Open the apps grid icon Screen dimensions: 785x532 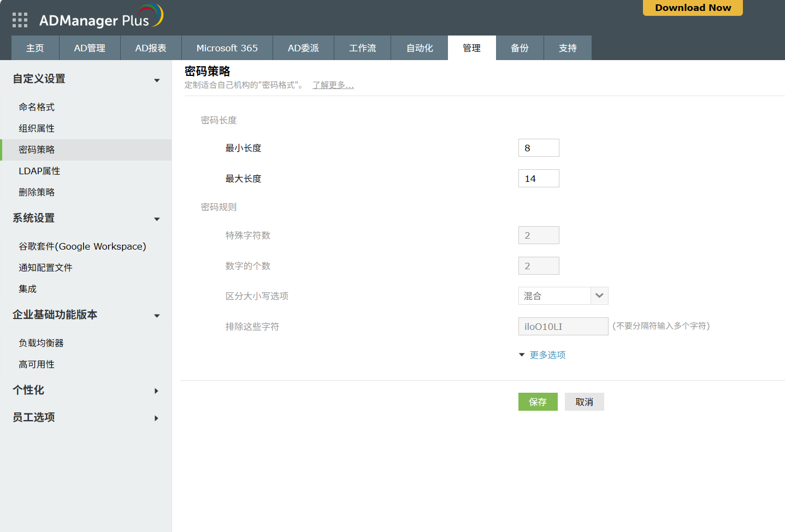[x=20, y=20]
